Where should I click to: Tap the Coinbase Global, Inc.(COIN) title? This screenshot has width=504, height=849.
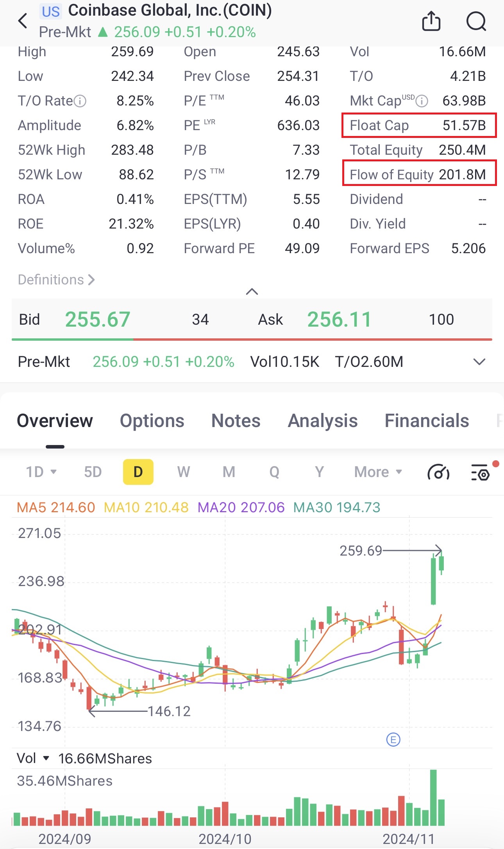pos(170,11)
